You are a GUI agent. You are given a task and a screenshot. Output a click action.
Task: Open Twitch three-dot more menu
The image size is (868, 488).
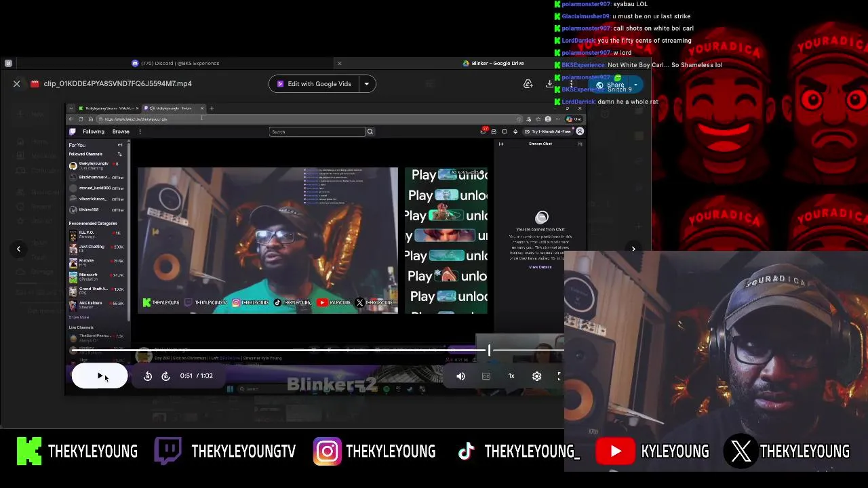140,131
